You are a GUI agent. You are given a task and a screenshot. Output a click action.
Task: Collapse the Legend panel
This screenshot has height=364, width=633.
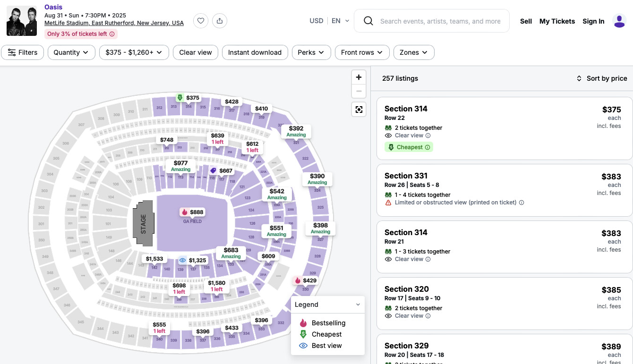(x=358, y=305)
